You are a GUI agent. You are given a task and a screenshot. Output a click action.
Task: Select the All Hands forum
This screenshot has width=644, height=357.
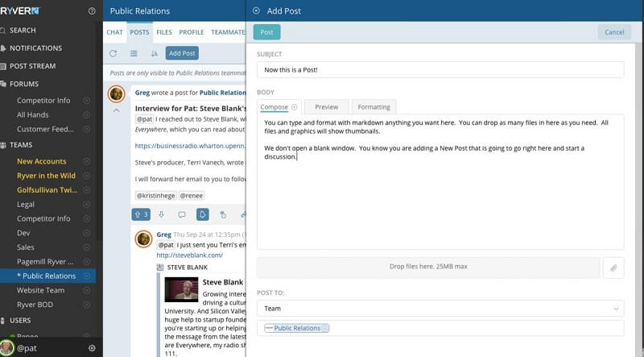pos(32,114)
